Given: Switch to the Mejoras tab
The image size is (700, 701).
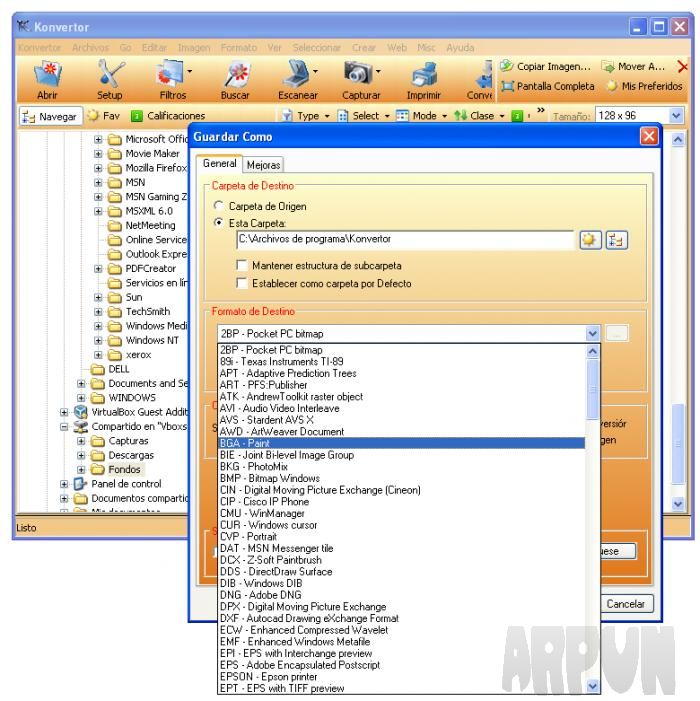Looking at the screenshot, I should (263, 165).
